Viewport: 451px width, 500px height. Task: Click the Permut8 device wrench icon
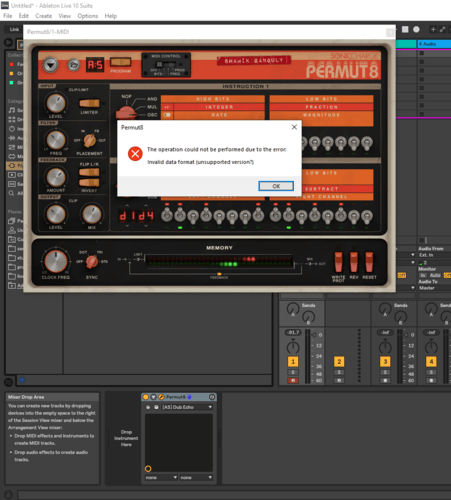161,397
